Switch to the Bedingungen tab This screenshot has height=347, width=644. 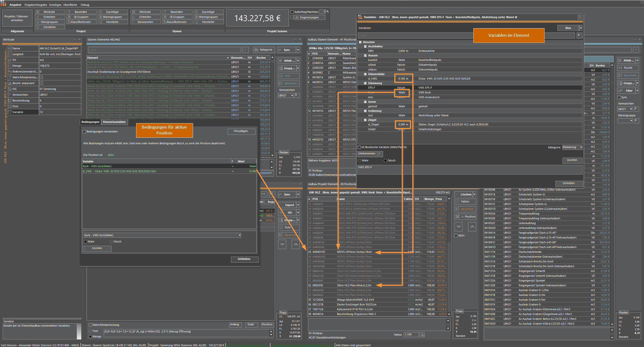(90, 122)
